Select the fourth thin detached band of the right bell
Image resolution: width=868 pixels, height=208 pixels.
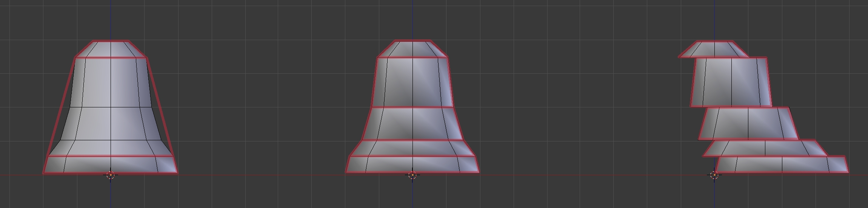(x=765, y=148)
